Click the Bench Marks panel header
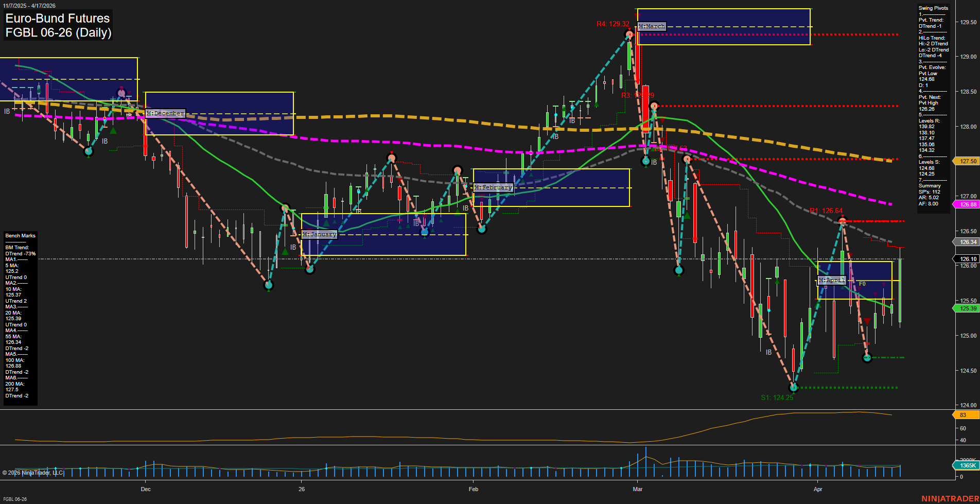980x504 pixels. pos(20,235)
